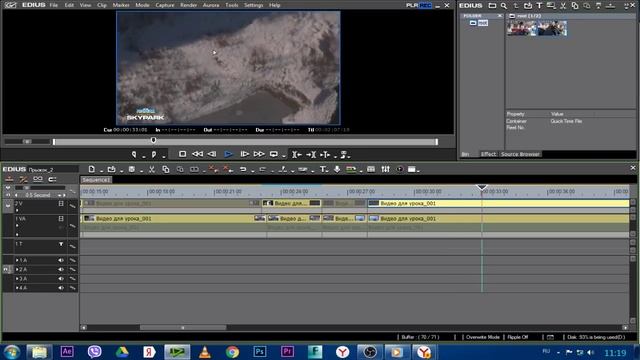Open the audio mixer icon
Image resolution: width=640 pixels, height=360 pixels.
coord(385,169)
